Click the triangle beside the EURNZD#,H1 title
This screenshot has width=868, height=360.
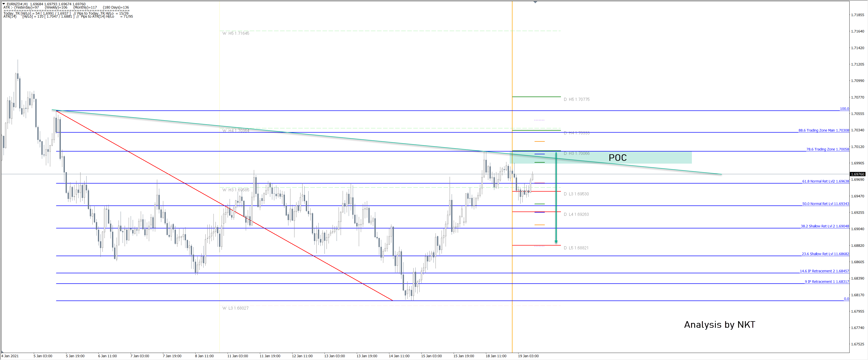tap(4, 4)
